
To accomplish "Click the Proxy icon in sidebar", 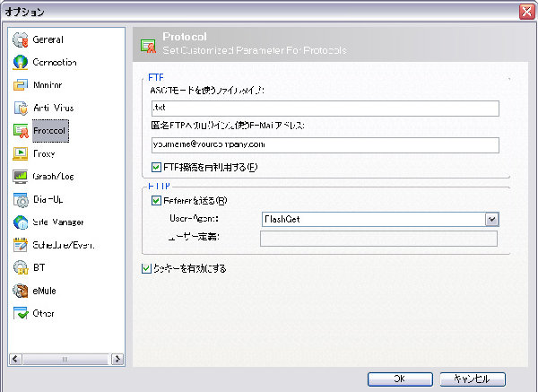I will (x=21, y=154).
